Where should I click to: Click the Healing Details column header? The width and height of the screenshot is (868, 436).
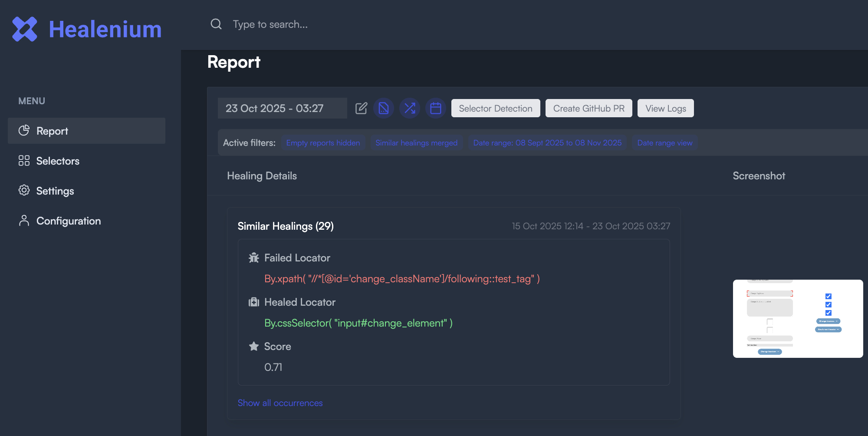click(262, 176)
